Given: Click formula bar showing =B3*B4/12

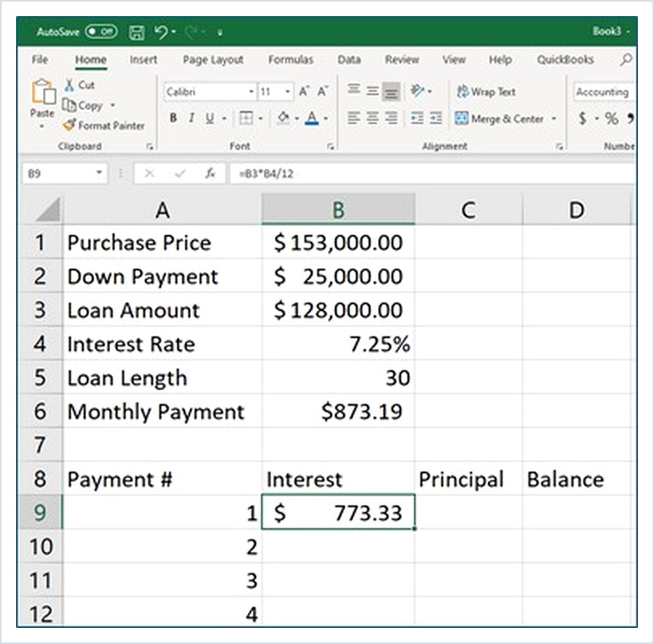Looking at the screenshot, I should [433, 173].
